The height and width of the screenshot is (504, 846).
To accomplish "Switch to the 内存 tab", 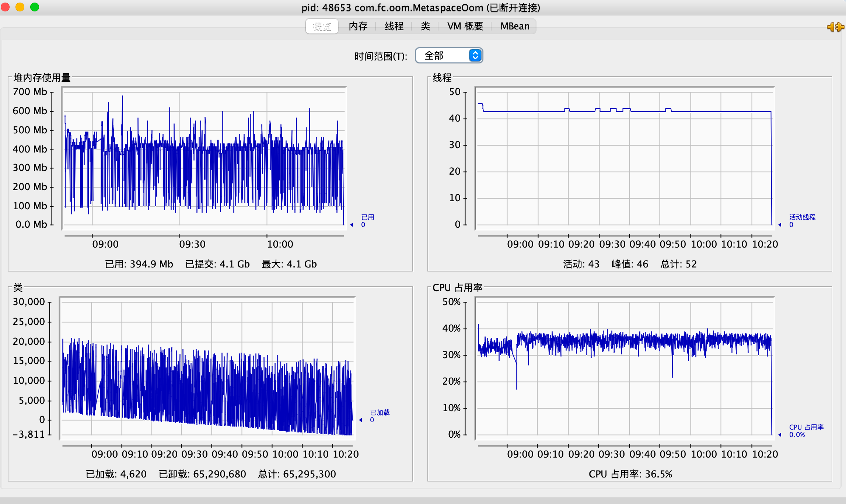I will tap(358, 26).
